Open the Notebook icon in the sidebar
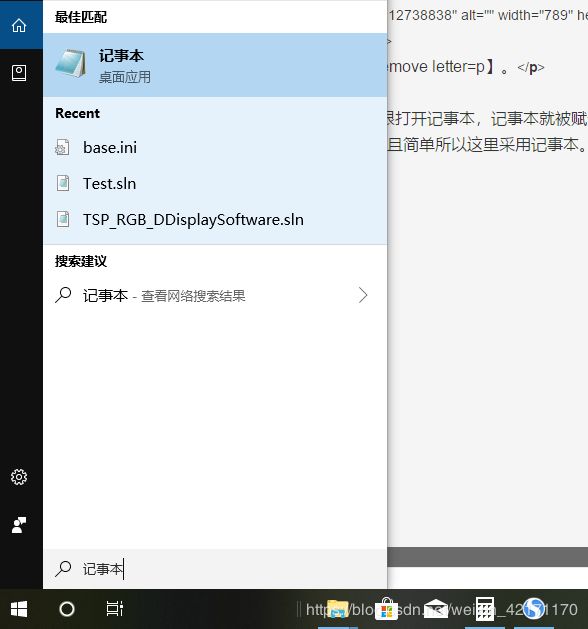588x629 pixels. (19, 73)
